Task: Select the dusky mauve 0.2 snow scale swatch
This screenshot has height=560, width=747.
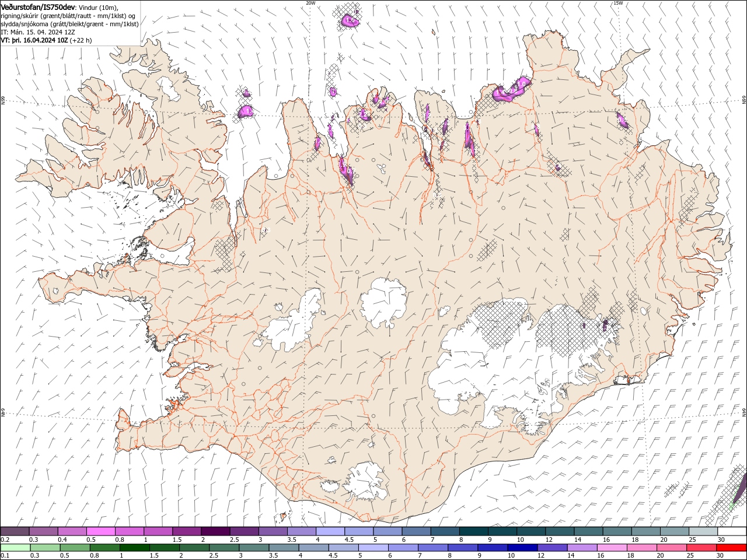Action: coord(15,531)
